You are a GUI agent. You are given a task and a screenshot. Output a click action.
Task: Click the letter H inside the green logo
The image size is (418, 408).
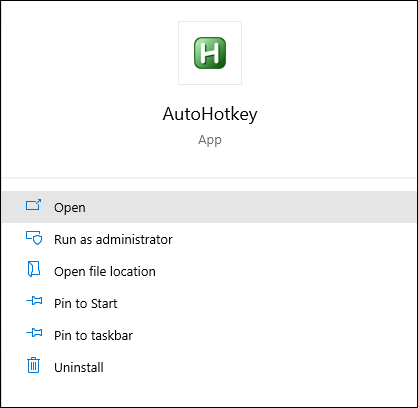210,53
